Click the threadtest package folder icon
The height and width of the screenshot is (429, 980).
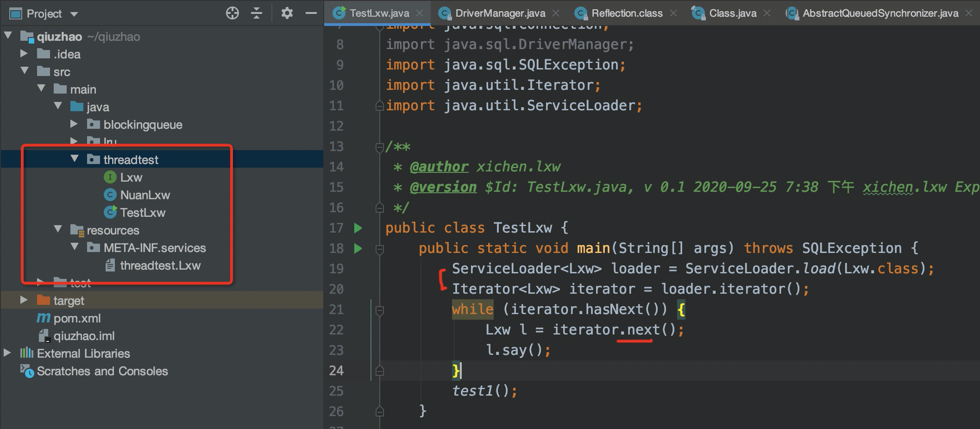93,159
